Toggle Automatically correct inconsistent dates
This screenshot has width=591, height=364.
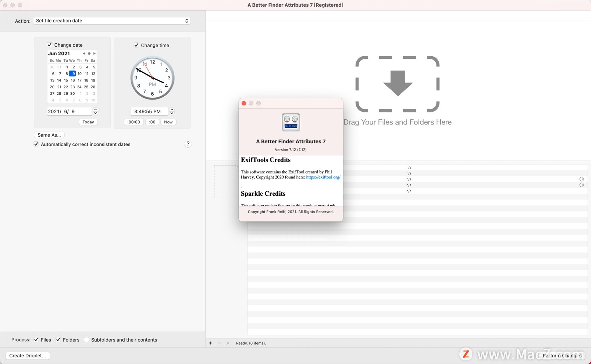pos(36,144)
